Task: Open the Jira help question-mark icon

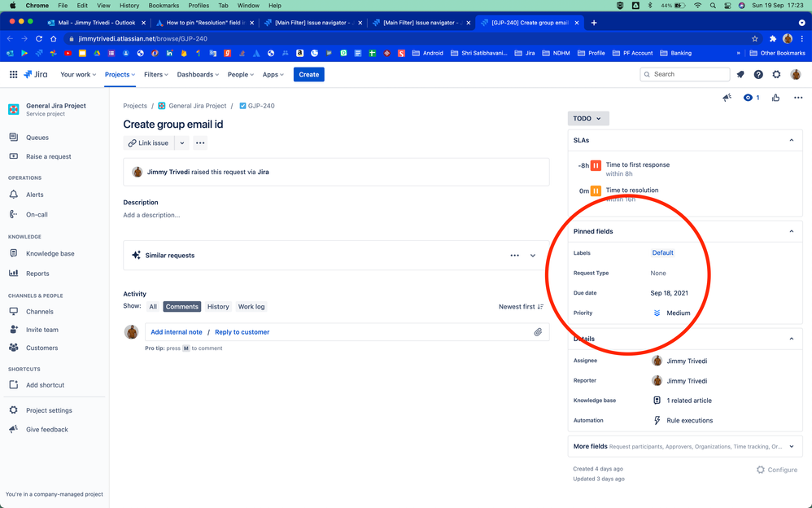Action: click(x=758, y=75)
